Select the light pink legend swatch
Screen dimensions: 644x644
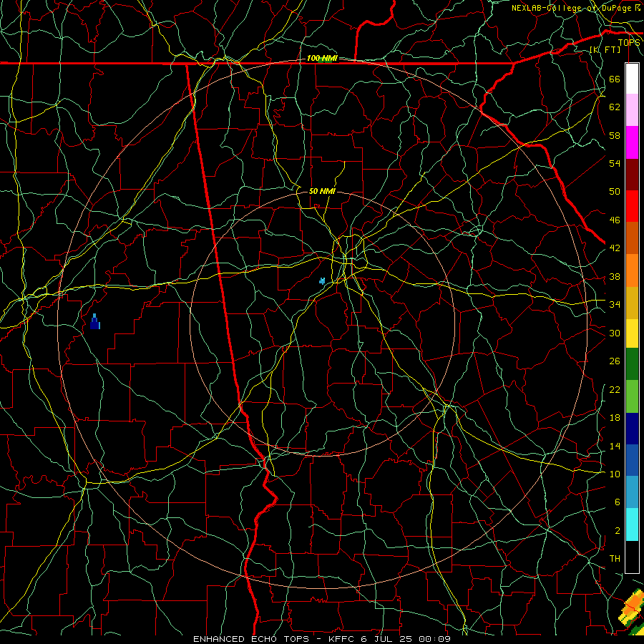[x=632, y=110]
